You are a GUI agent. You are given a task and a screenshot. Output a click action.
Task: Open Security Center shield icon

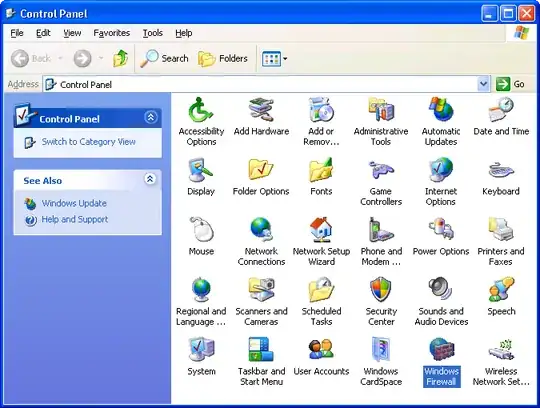[x=381, y=290]
